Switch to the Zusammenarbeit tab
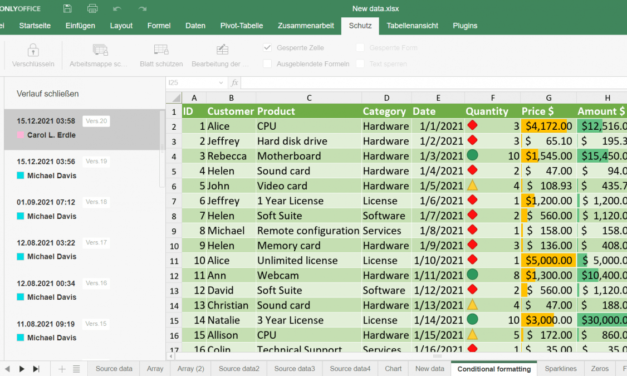The image size is (627, 376). [x=306, y=26]
